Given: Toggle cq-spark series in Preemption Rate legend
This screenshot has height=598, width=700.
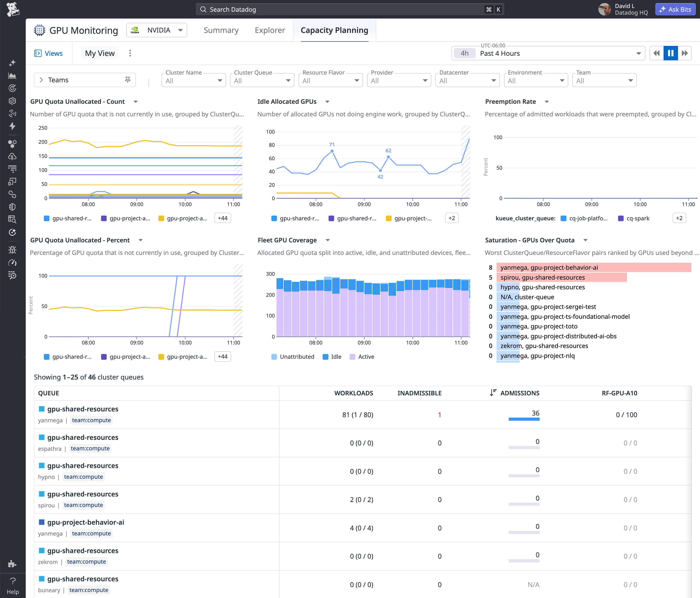Looking at the screenshot, I should (x=634, y=218).
